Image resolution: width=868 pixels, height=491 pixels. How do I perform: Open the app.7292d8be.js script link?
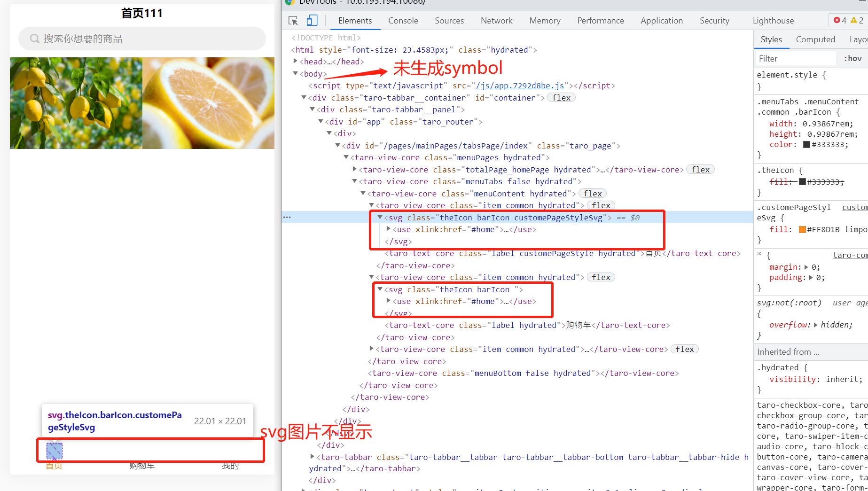click(x=520, y=86)
